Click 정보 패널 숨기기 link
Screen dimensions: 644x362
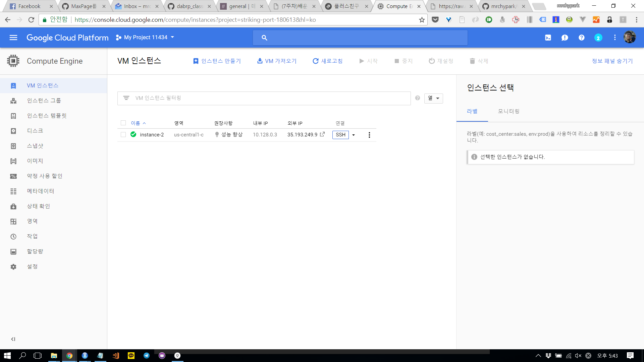pyautogui.click(x=612, y=61)
